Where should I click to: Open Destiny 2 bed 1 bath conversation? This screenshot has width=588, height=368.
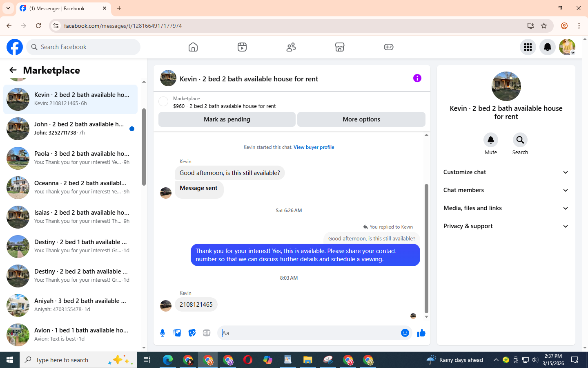pos(70,247)
